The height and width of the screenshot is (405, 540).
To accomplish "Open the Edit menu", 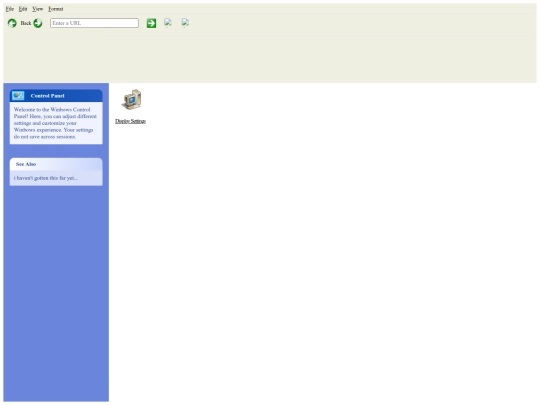I will click(23, 9).
